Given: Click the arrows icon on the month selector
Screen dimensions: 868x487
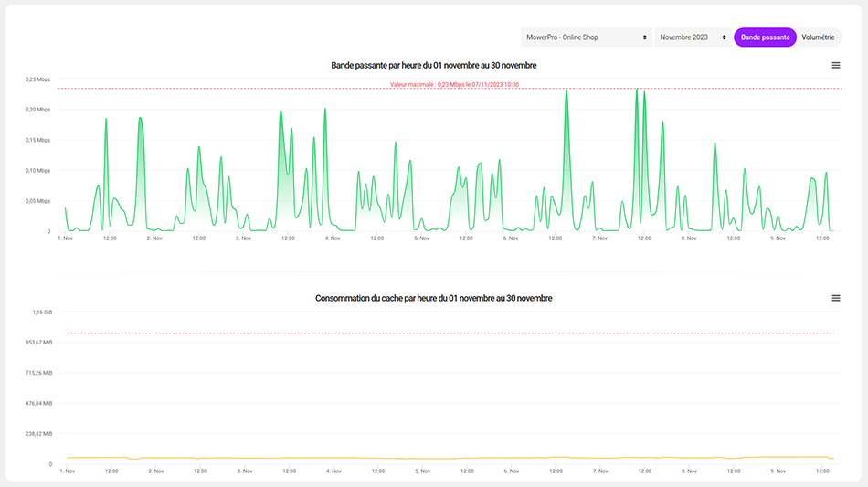Looking at the screenshot, I should [x=724, y=37].
